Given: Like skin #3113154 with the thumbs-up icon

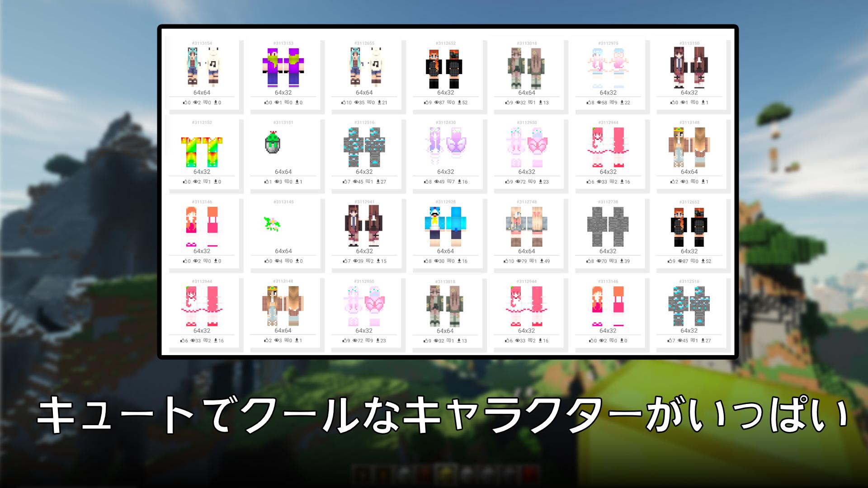Looking at the screenshot, I should (185, 103).
